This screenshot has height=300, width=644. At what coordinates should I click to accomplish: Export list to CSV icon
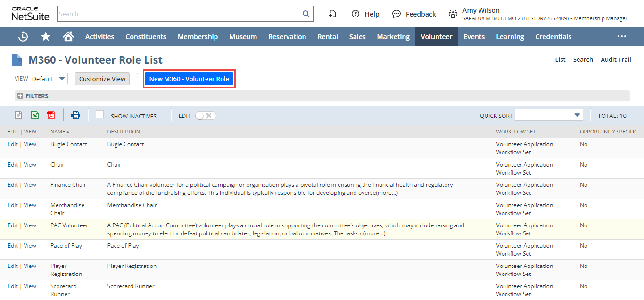click(x=18, y=115)
